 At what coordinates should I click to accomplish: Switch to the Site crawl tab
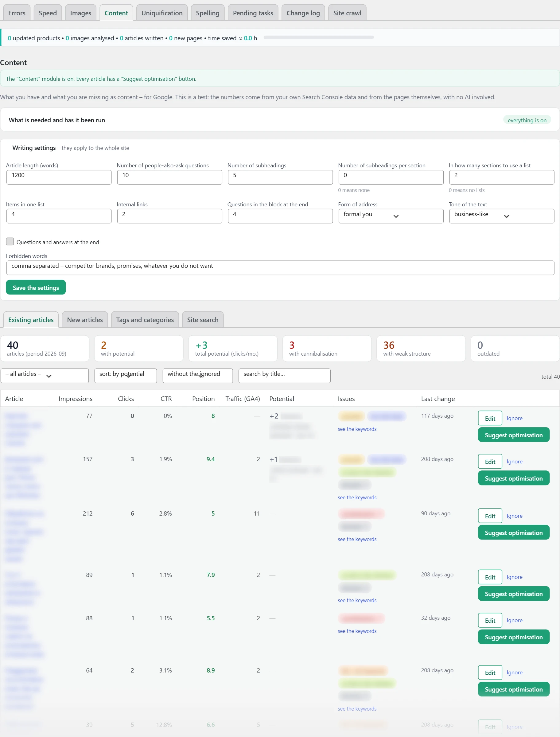[347, 13]
